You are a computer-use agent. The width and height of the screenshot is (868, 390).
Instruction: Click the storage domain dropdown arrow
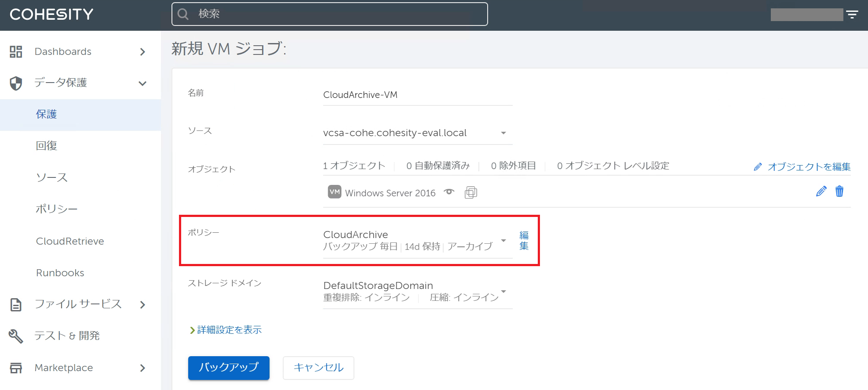pos(503,292)
